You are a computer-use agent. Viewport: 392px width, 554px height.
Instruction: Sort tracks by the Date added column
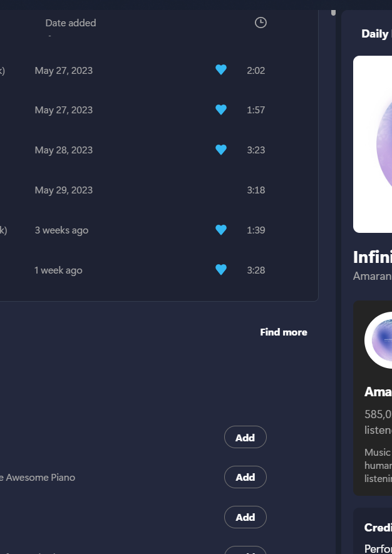[71, 23]
